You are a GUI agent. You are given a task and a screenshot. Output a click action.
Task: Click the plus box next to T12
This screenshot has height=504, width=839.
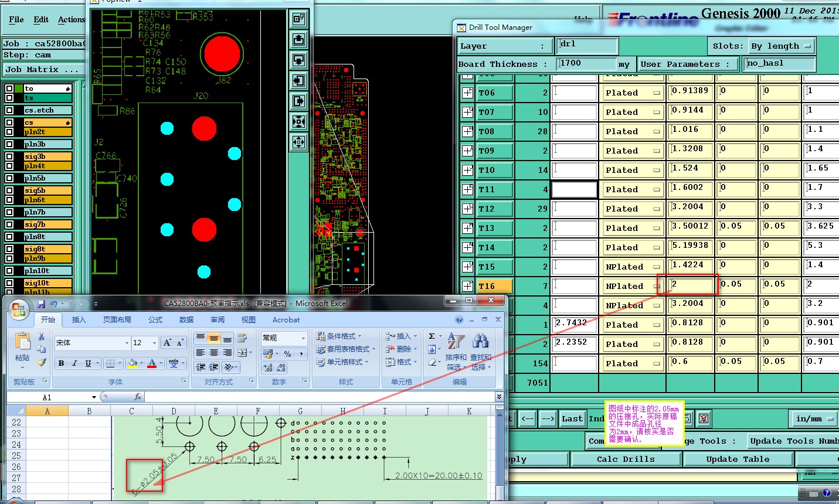(467, 209)
